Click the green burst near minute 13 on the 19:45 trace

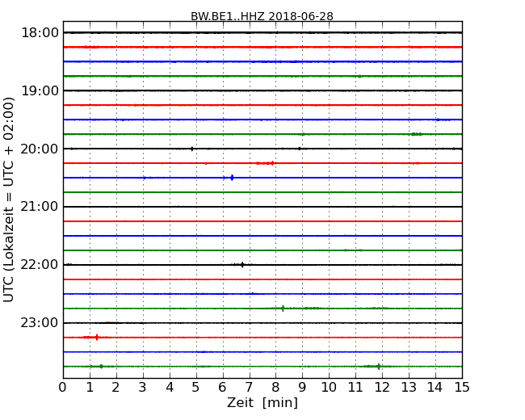(x=416, y=134)
